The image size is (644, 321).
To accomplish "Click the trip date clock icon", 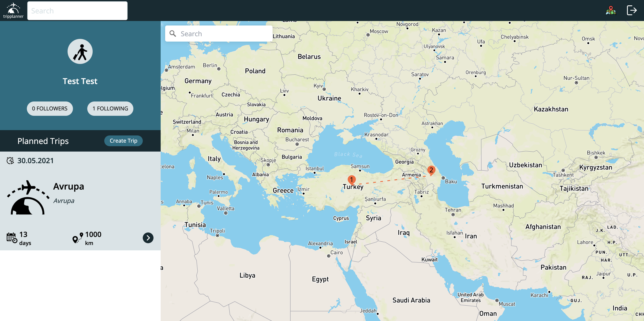I will click(x=10, y=161).
